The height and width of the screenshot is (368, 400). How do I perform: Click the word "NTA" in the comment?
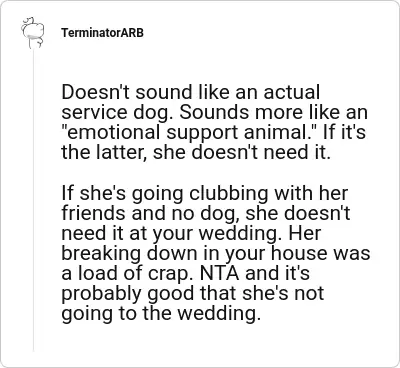click(219, 273)
